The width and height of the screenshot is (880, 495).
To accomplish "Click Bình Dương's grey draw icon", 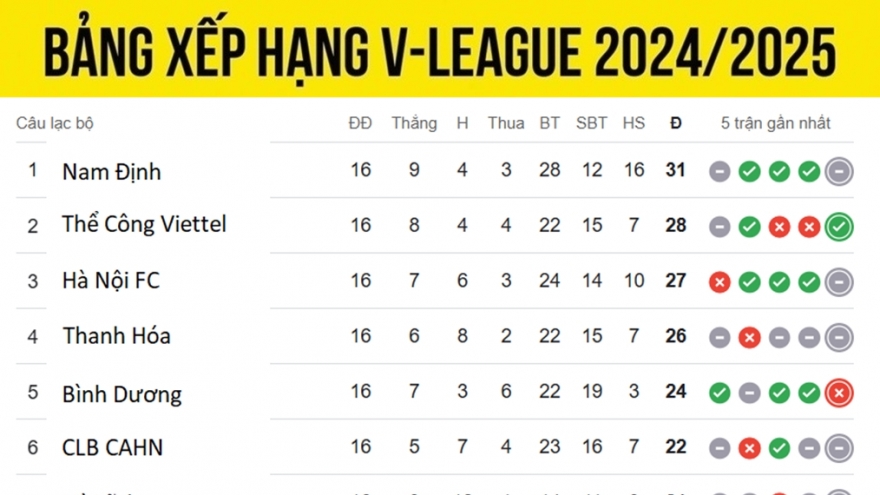I will 749,393.
